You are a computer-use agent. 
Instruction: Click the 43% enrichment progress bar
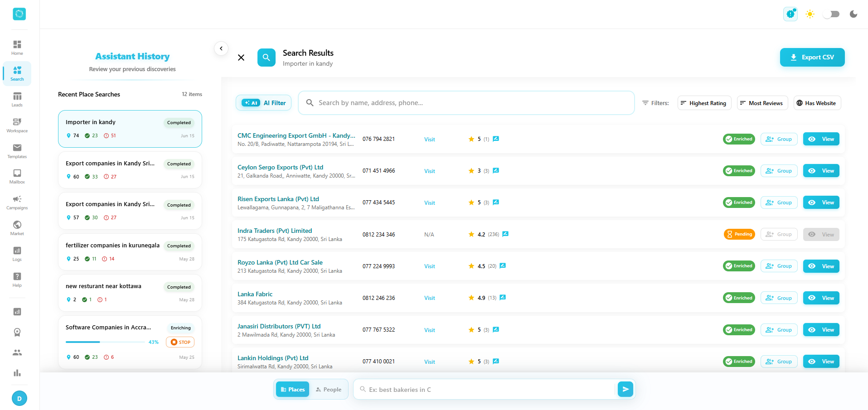[105, 342]
